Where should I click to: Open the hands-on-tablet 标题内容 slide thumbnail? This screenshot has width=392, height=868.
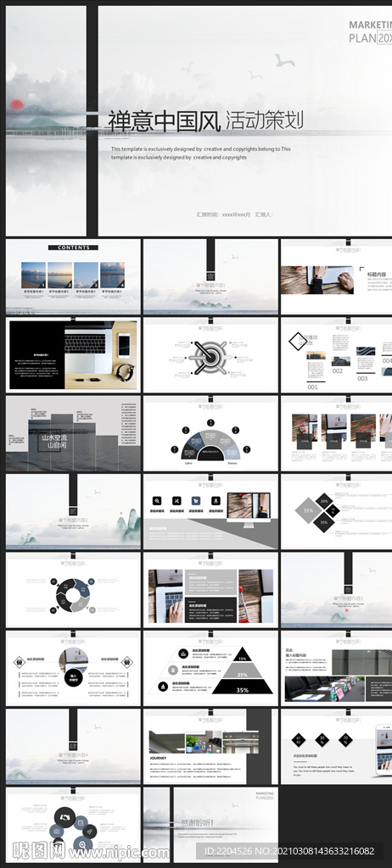[336, 277]
